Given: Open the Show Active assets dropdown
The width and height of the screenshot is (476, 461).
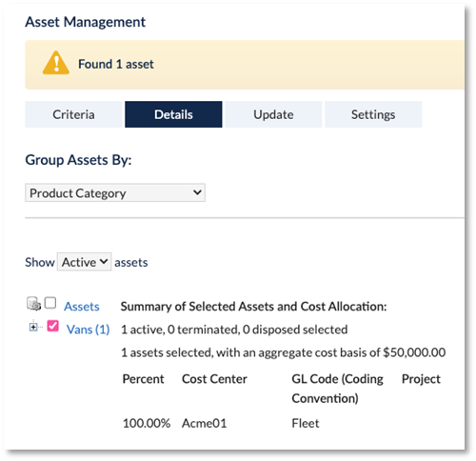Looking at the screenshot, I should click(x=84, y=262).
